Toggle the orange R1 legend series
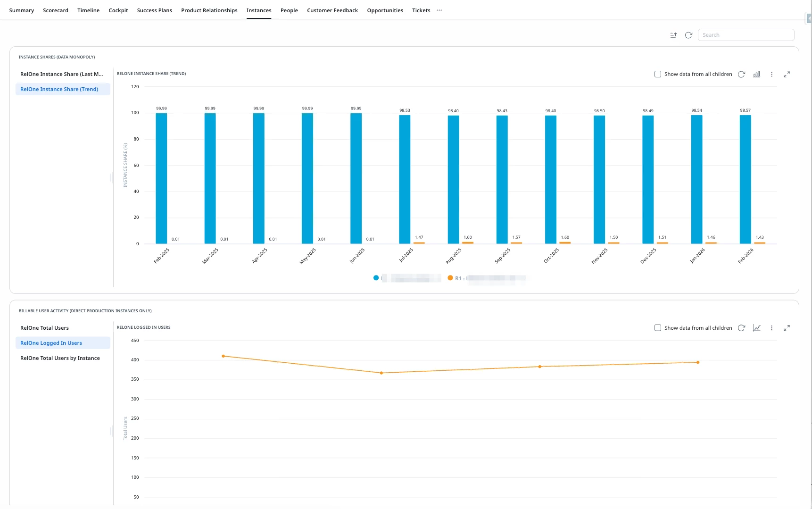 [487, 278]
